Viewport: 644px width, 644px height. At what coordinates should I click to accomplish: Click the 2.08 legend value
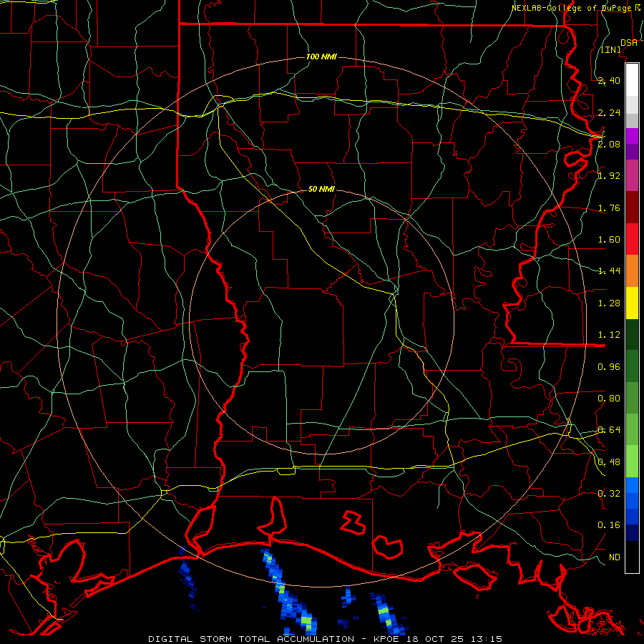click(609, 144)
